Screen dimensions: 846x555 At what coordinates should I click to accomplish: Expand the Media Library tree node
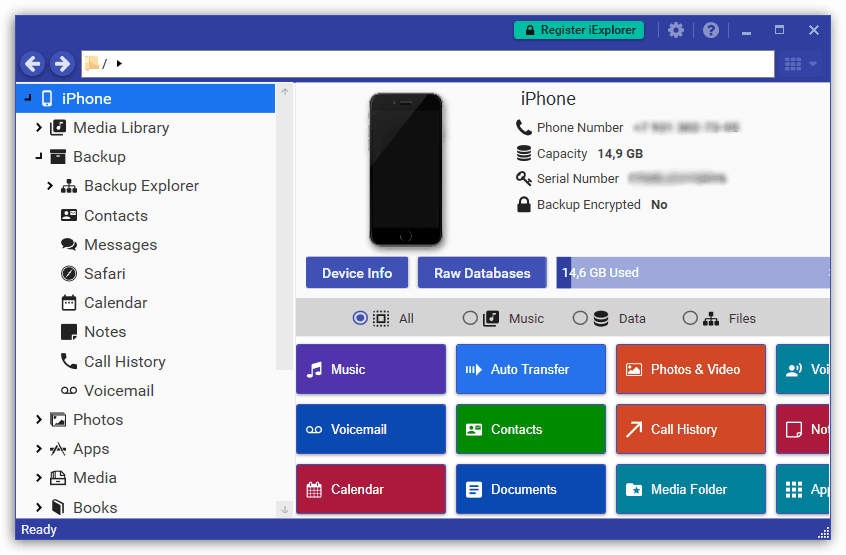[39, 128]
